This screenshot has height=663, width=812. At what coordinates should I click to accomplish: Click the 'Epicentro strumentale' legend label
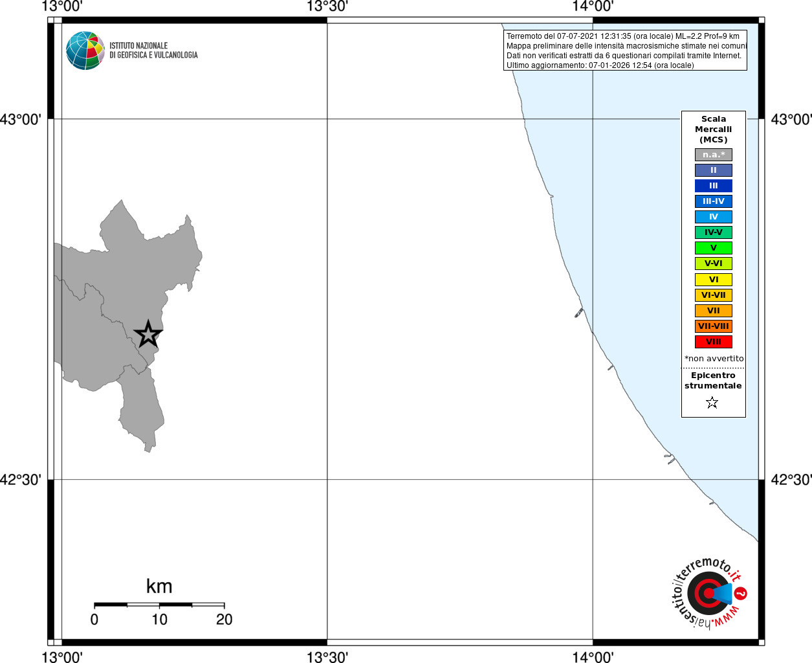pyautogui.click(x=713, y=381)
